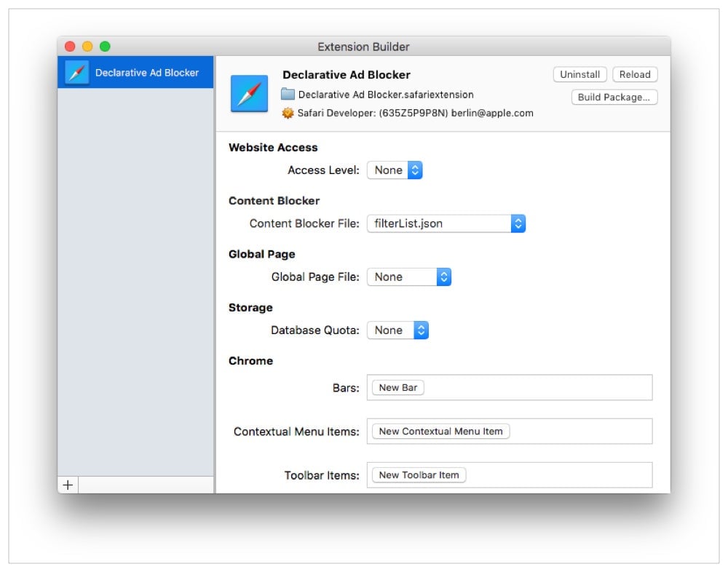Click the Global Page section heading
Screen dimensions: 728x572
(262, 255)
